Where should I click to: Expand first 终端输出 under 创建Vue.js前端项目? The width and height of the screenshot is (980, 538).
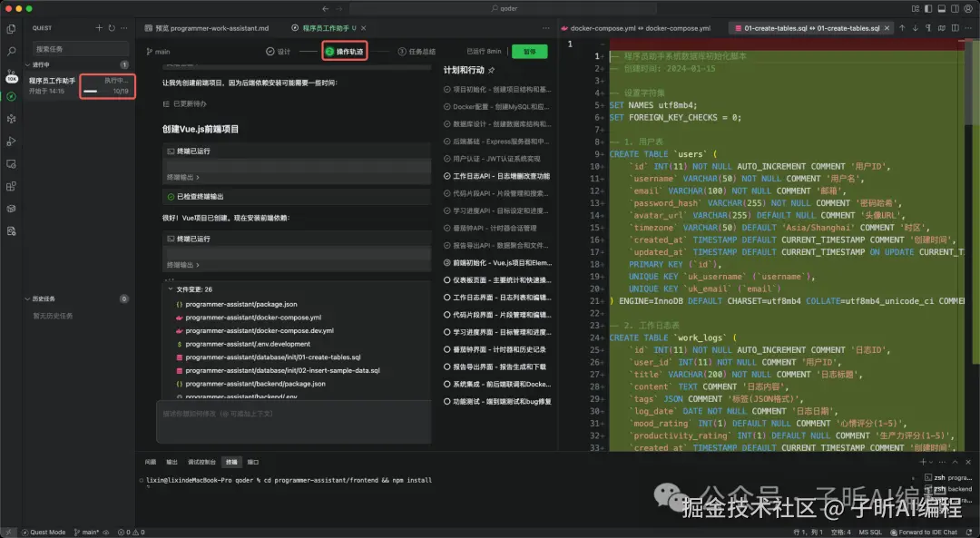coord(183,178)
